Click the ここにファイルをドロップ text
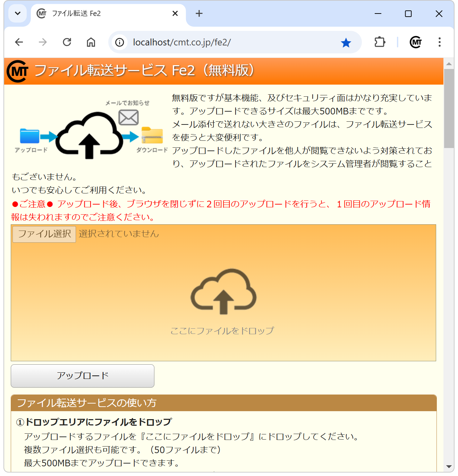 (222, 331)
